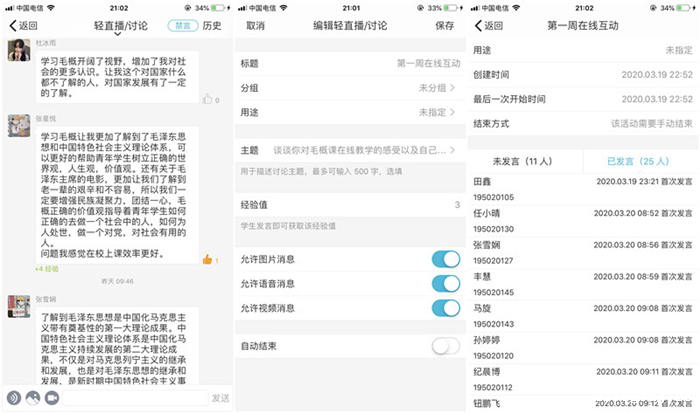
Task: Toggle 允许视频消息 switch
Action: [x=444, y=308]
